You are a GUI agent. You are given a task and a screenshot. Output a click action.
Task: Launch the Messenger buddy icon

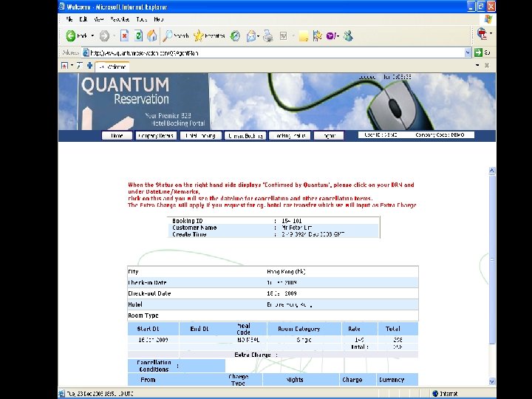348,35
